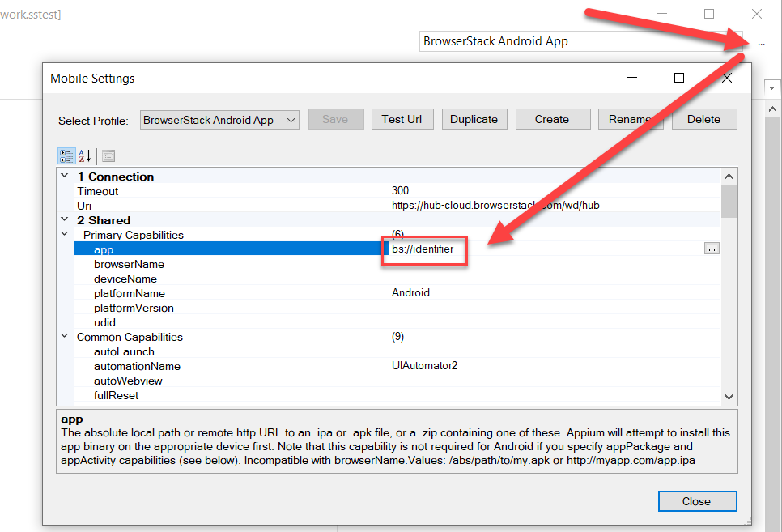The height and width of the screenshot is (532, 782).
Task: Click the Categorized view icon
Action: click(66, 155)
